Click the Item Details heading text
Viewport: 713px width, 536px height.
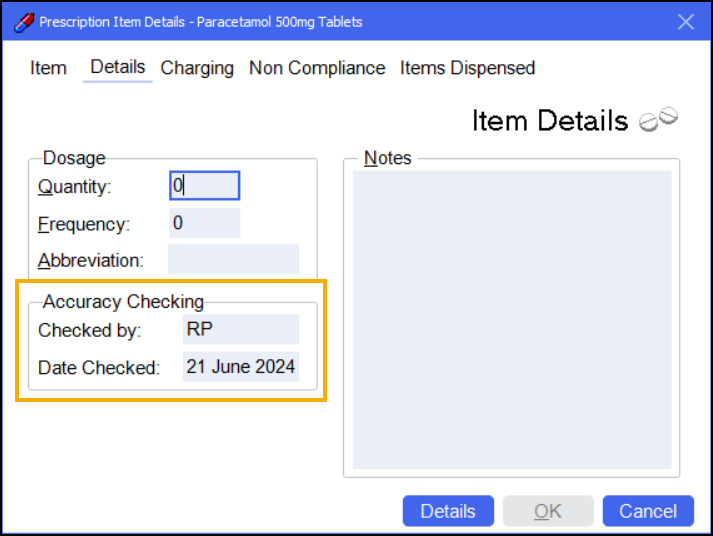coord(549,121)
